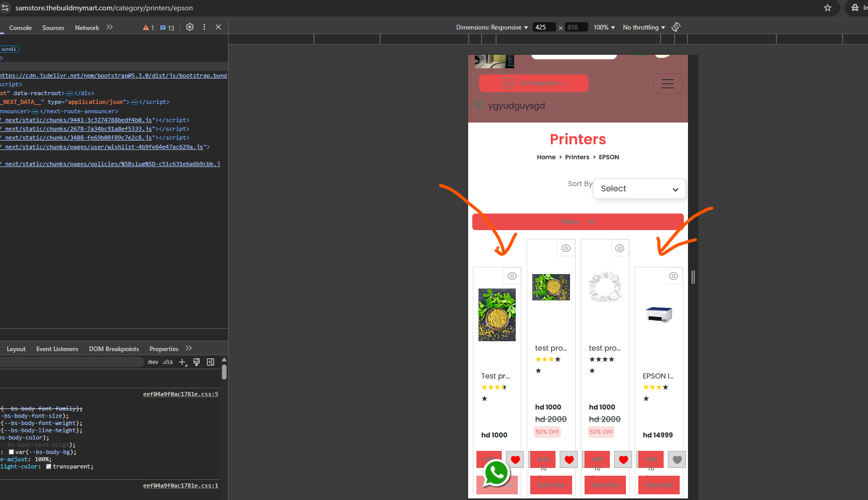Image resolution: width=868 pixels, height=500 pixels.
Task: Toggle grey wishlist heart on EPSON card
Action: coord(677,459)
